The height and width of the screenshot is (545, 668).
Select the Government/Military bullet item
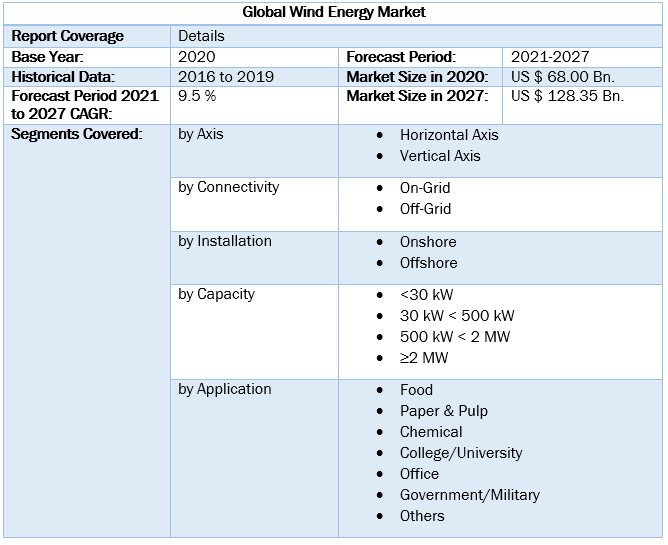pos(469,495)
